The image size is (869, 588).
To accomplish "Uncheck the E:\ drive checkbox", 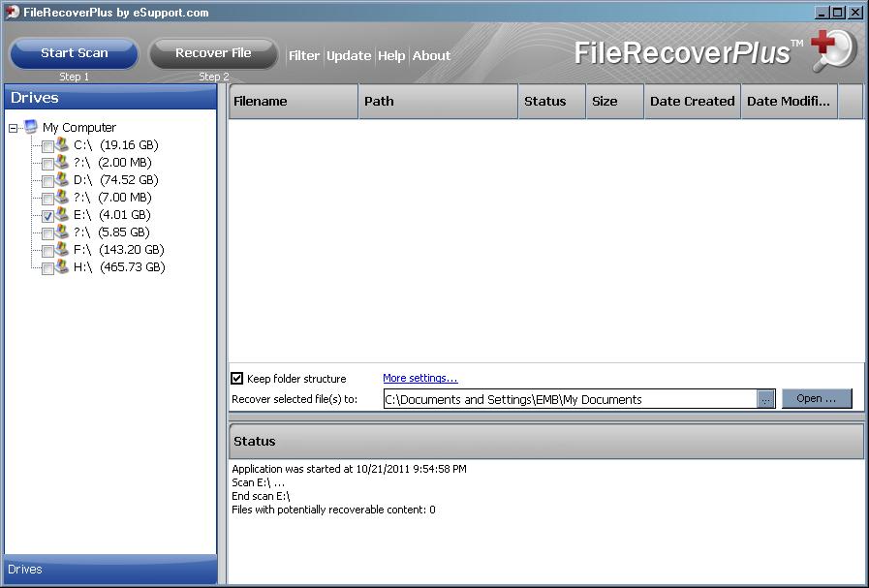I will pyautogui.click(x=47, y=216).
